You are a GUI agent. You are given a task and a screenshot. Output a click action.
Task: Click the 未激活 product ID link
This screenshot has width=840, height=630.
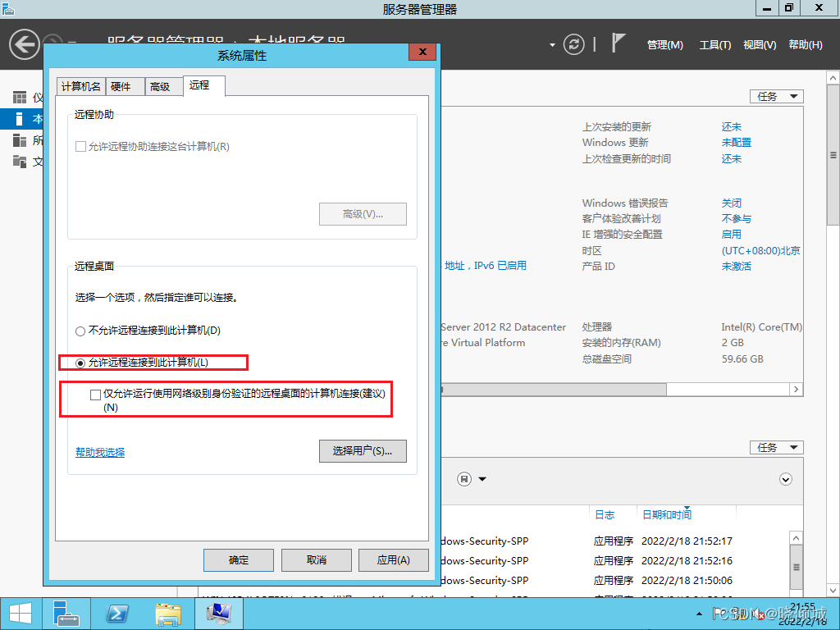736,267
